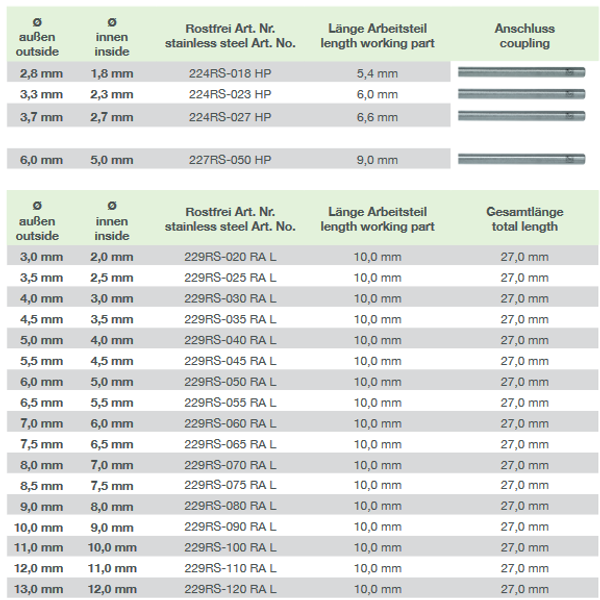Click article number 227RS-050 HP
This screenshot has height=600, width=600.
230,160
